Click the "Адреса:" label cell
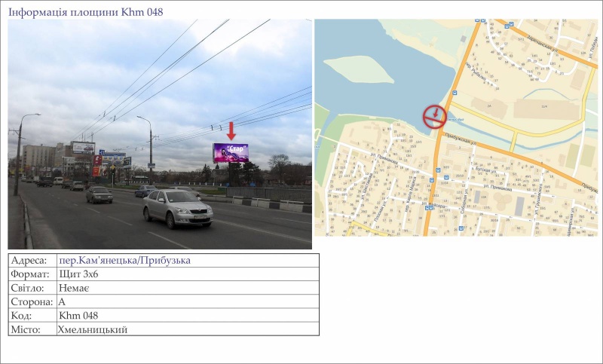The width and height of the screenshot is (603, 364). 30,261
